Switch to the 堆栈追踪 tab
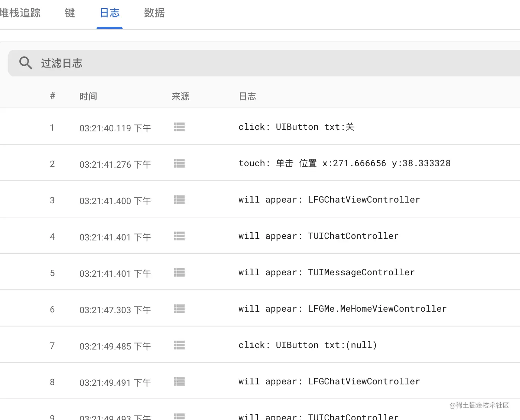520x420 pixels. [x=20, y=13]
